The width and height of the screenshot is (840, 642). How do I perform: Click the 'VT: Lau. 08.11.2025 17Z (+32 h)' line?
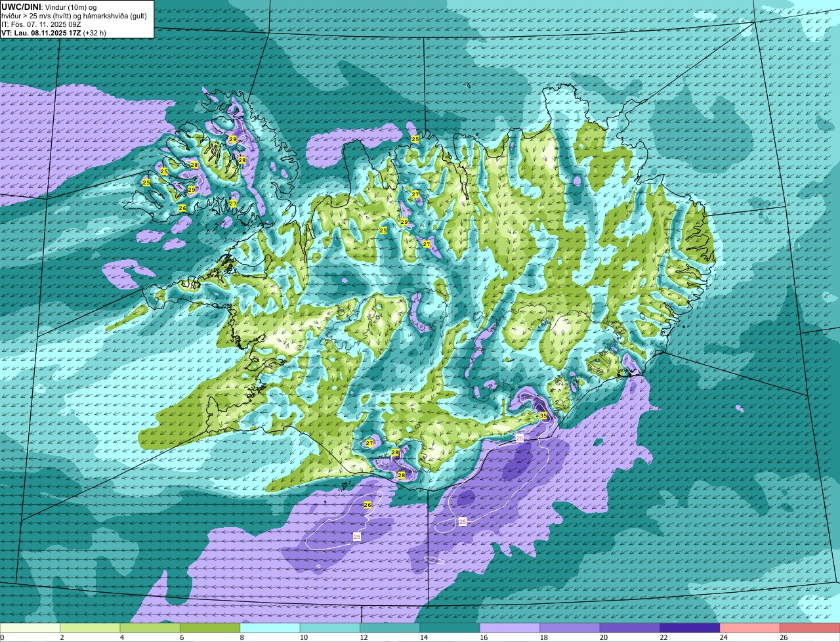click(54, 32)
